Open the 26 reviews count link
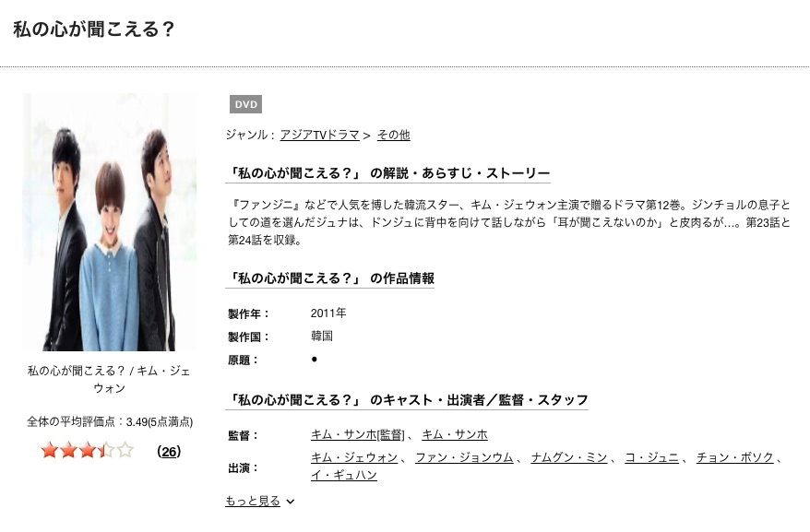The height and width of the screenshot is (532, 810). (169, 452)
